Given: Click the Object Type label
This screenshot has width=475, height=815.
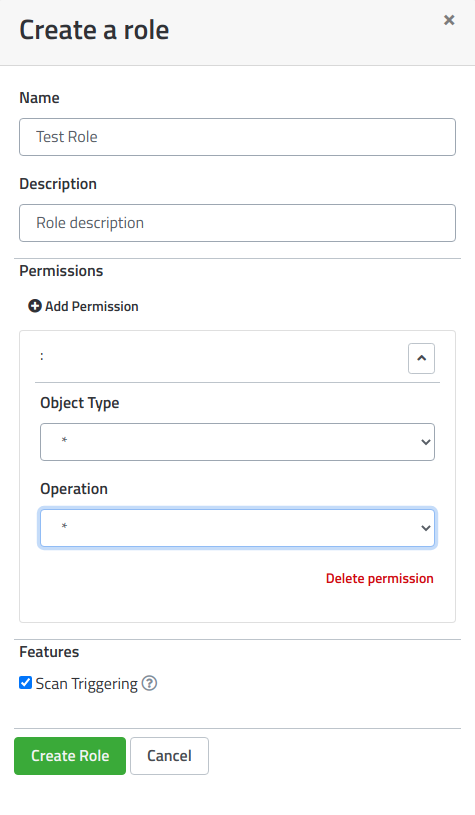Looking at the screenshot, I should point(80,403).
